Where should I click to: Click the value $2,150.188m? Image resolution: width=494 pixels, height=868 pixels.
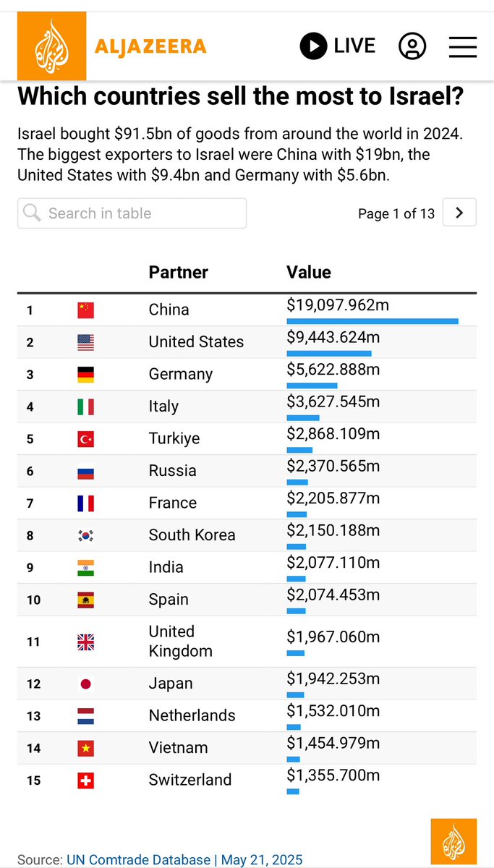pos(333,531)
